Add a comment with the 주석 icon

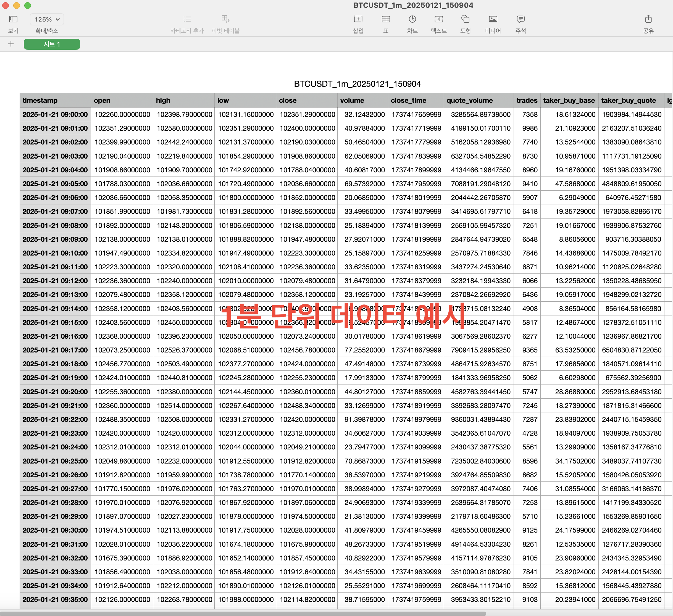[x=520, y=19]
